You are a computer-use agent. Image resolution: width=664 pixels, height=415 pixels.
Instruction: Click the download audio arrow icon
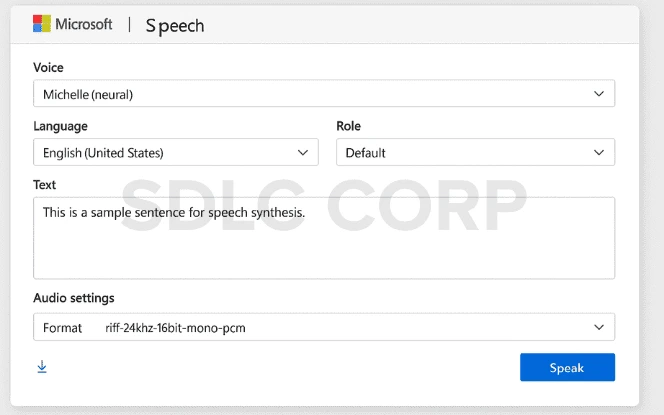pyautogui.click(x=42, y=367)
